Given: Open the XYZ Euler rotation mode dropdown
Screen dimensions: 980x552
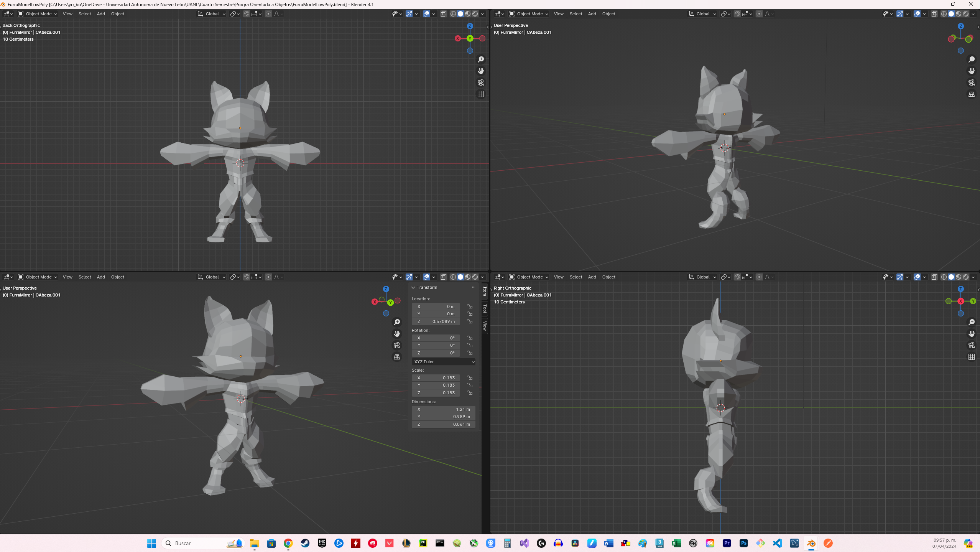Looking at the screenshot, I should point(444,362).
